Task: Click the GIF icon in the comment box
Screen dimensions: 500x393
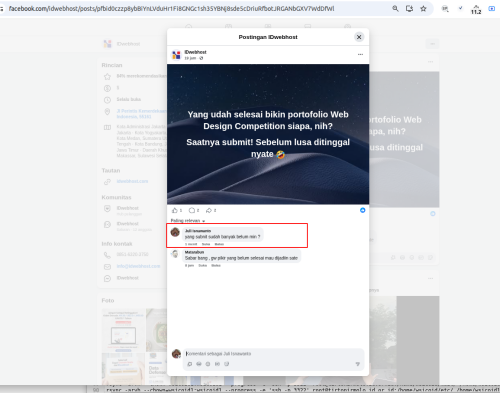Action: click(x=217, y=364)
